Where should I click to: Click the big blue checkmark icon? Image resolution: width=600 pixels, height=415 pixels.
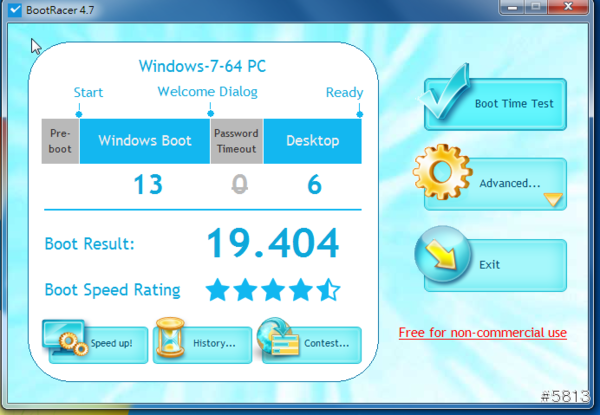coord(444,91)
